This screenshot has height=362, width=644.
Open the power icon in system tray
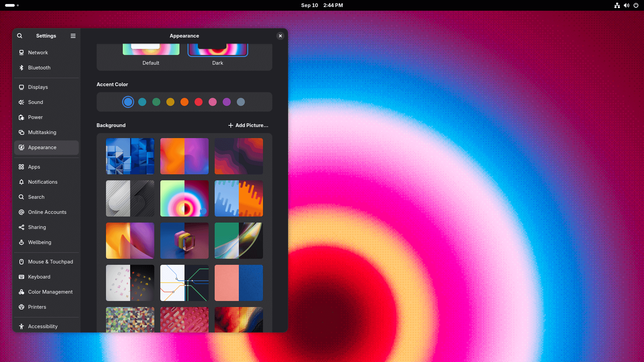point(636,5)
